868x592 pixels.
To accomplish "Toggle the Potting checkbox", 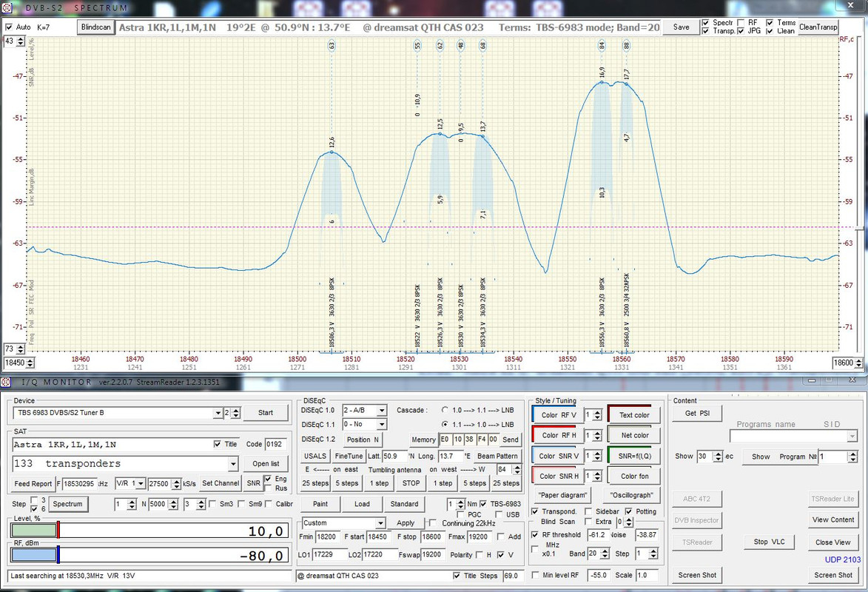I will tap(629, 511).
